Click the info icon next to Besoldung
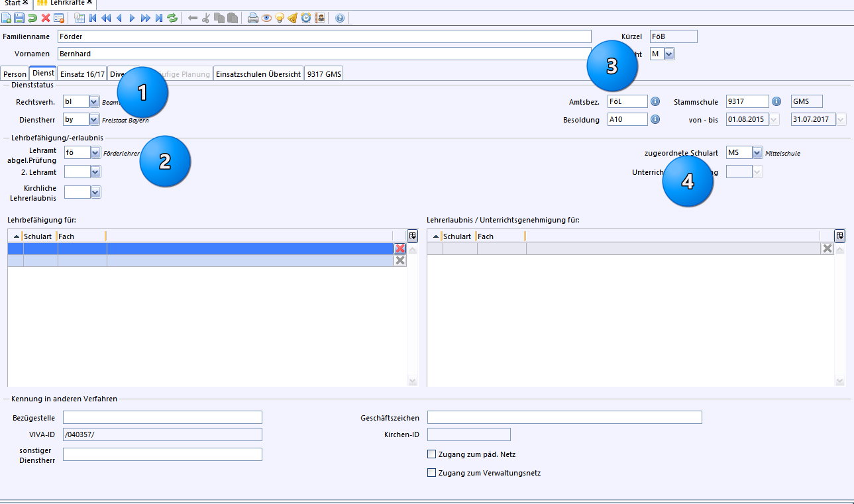The image size is (854, 504). coord(655,119)
